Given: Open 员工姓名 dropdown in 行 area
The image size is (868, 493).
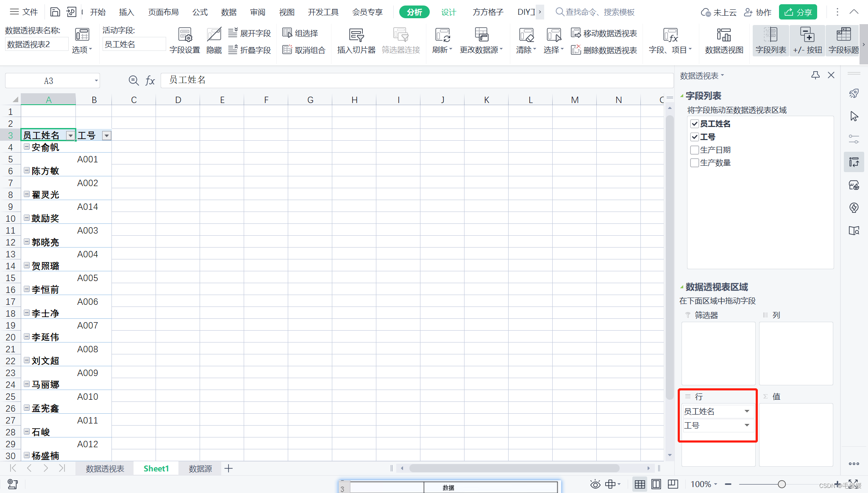Looking at the screenshot, I should [747, 411].
